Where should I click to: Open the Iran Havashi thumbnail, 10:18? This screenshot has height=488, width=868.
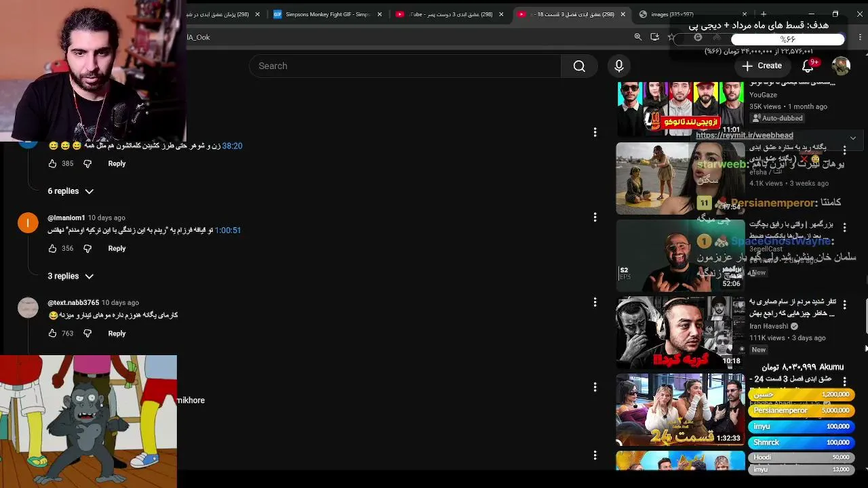[680, 332]
